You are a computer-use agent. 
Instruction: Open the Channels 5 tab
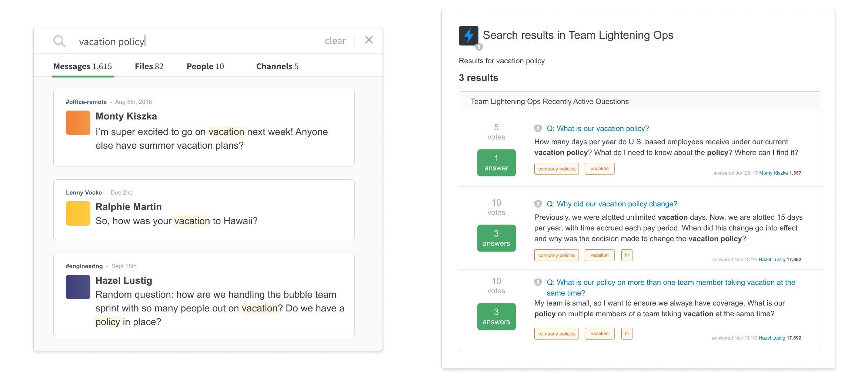point(277,66)
